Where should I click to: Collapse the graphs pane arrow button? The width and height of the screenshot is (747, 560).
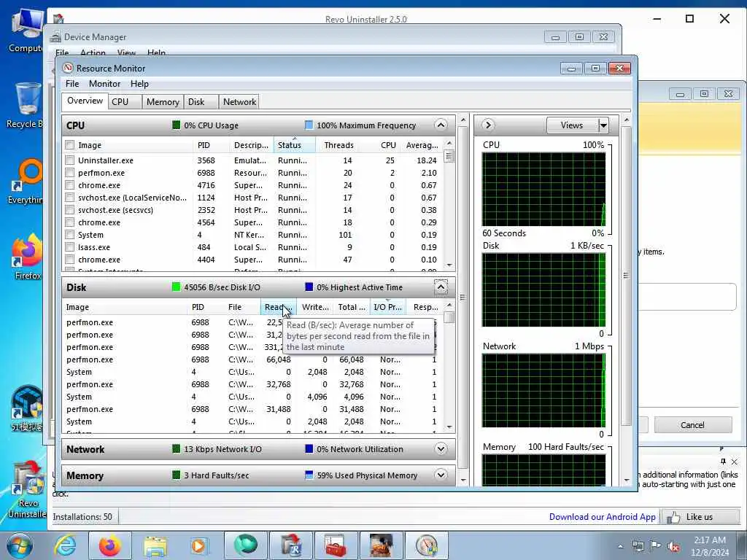488,125
